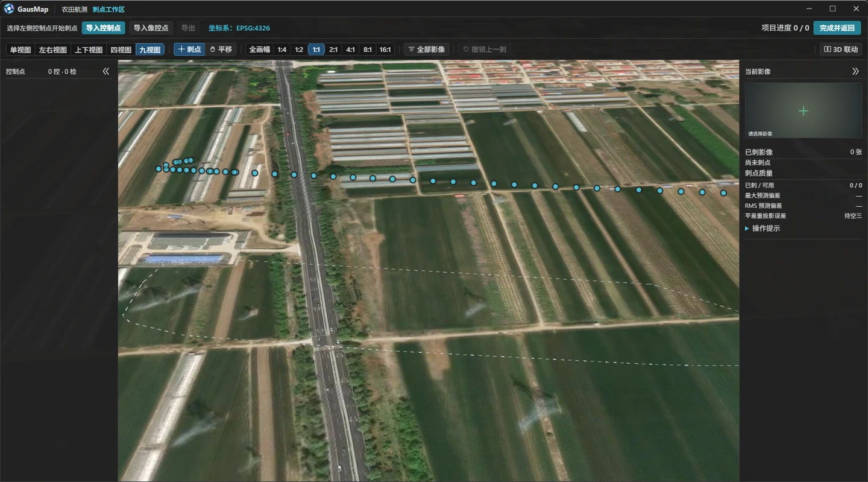
Task: Open the 全部影像 filter dropdown
Action: coord(427,49)
